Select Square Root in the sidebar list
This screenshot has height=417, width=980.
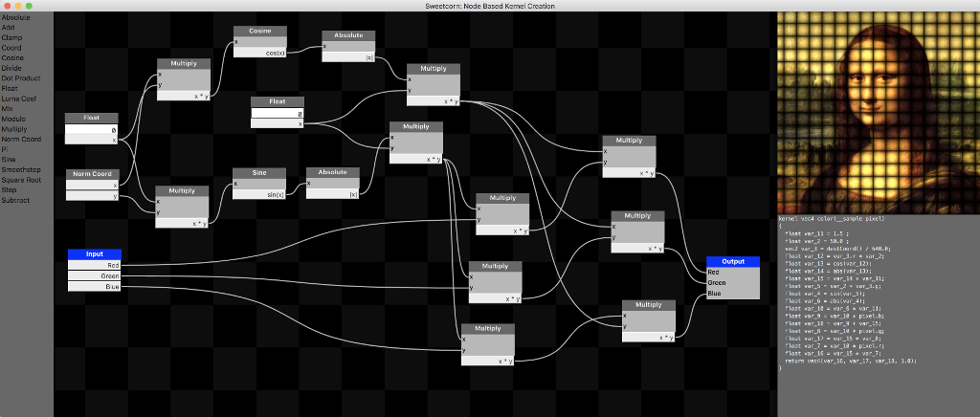coord(21,180)
